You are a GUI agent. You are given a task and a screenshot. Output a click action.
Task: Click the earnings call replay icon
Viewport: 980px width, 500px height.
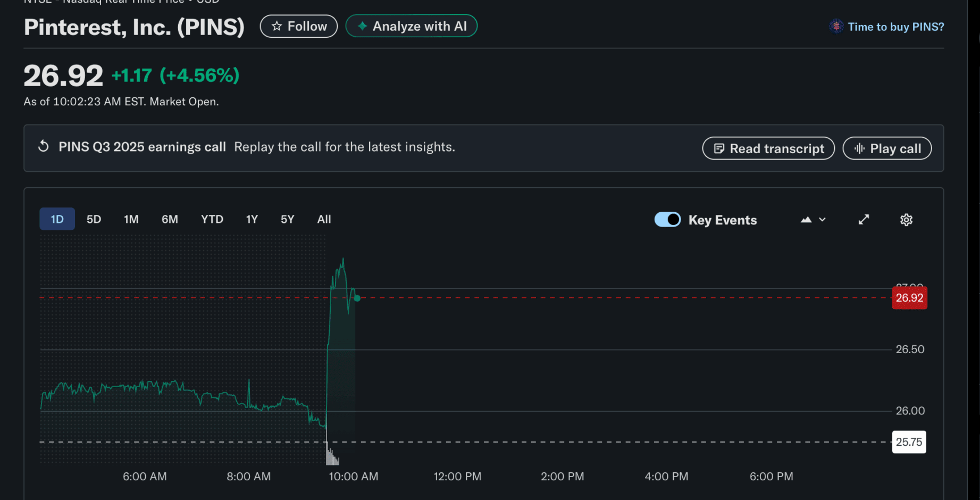coord(44,147)
